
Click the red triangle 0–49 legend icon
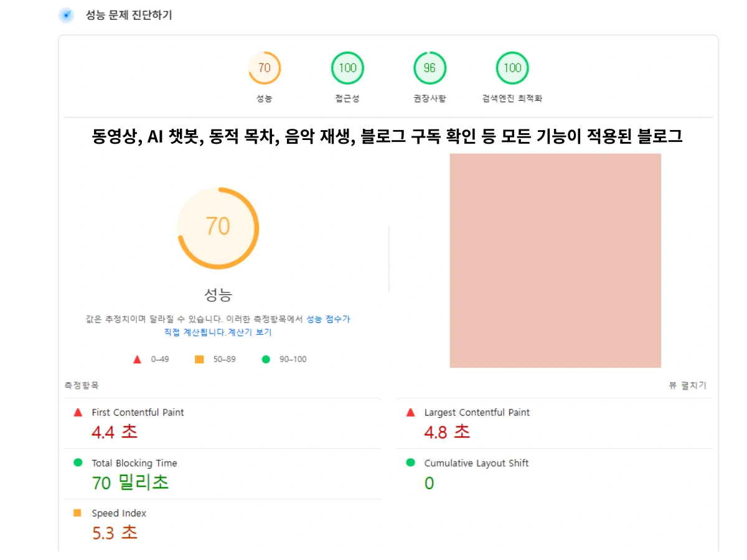pyautogui.click(x=137, y=359)
